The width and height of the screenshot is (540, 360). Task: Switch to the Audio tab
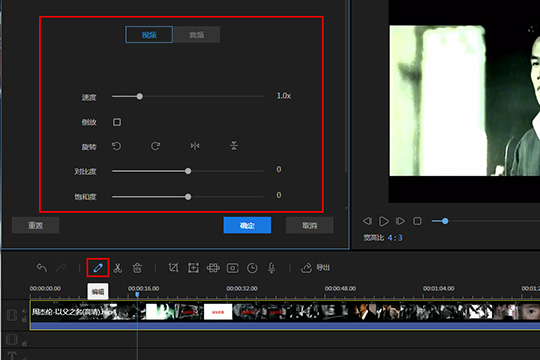click(197, 34)
